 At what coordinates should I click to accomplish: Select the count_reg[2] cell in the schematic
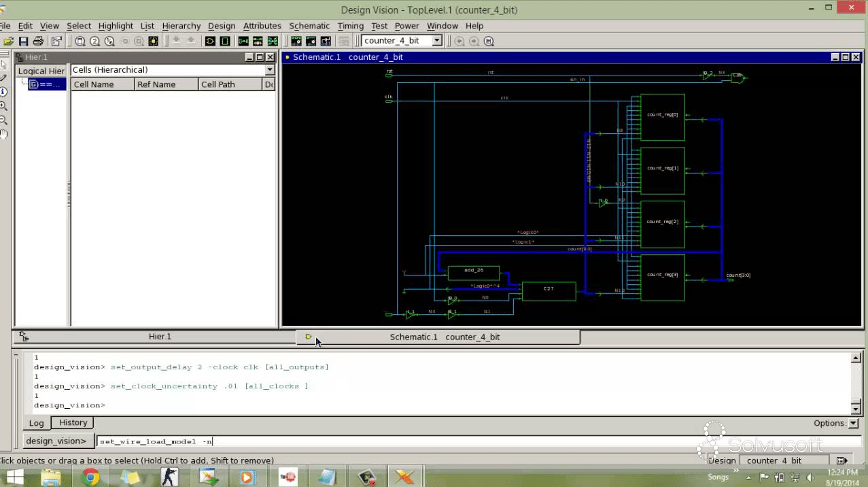point(663,224)
